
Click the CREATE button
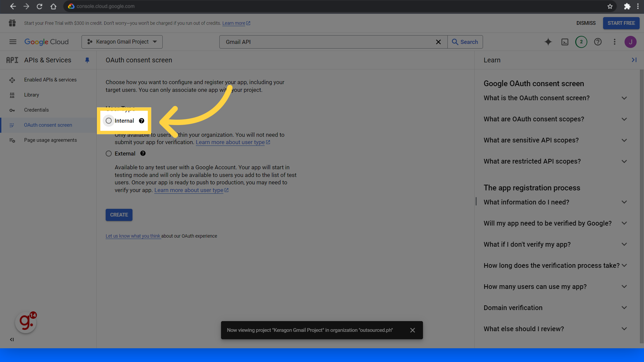click(x=119, y=215)
